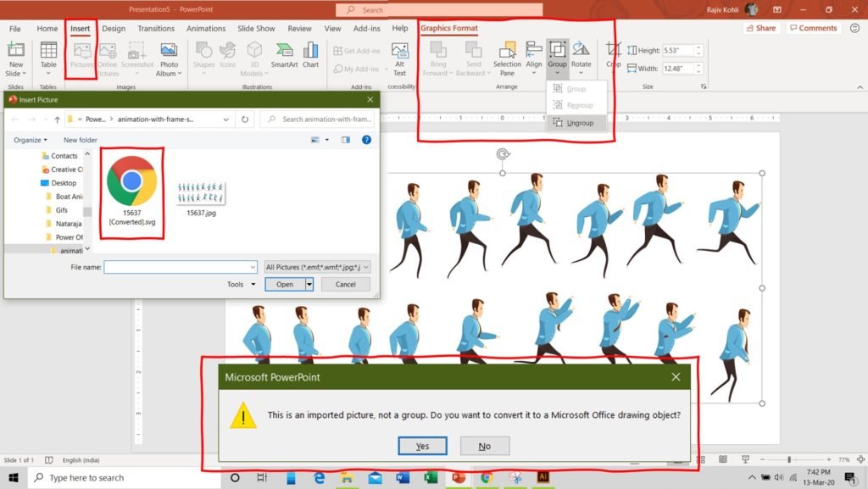Open the File name dropdown list
The width and height of the screenshot is (868, 489).
pos(253,267)
